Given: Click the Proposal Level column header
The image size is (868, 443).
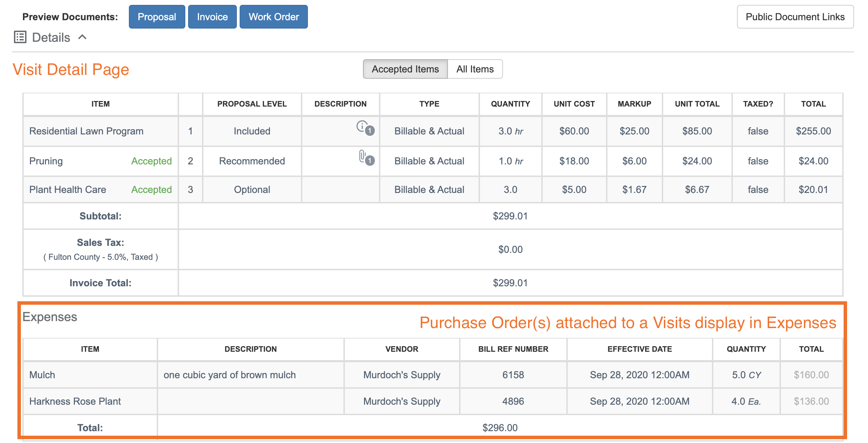Looking at the screenshot, I should tap(252, 104).
